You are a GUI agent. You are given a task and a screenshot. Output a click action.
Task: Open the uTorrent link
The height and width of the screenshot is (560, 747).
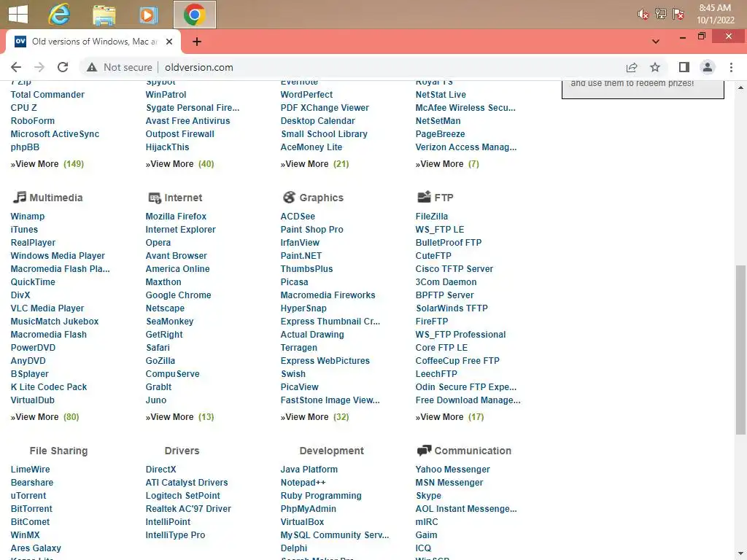tap(28, 495)
